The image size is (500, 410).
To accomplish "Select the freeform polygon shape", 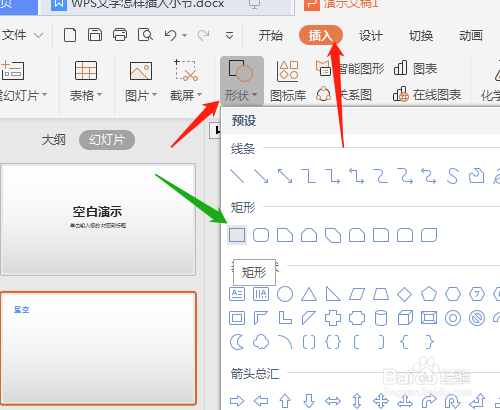I will pos(477,176).
